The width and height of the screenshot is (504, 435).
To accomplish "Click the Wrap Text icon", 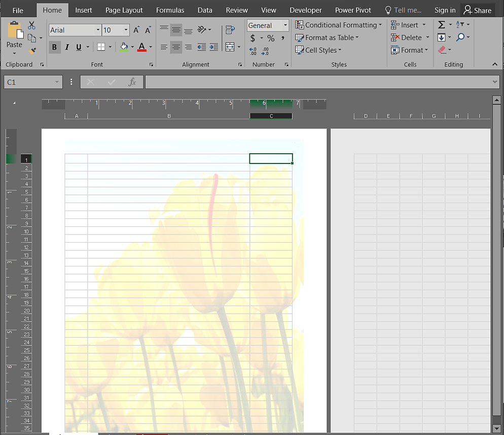I will tap(230, 30).
